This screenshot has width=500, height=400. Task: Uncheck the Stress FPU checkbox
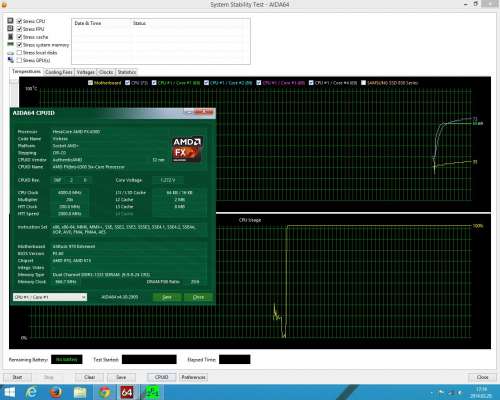[x=19, y=29]
